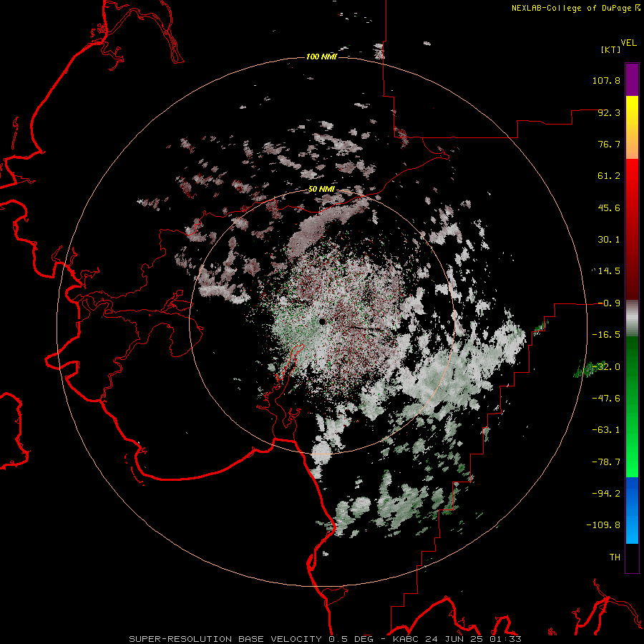
Task: Click the black radar site dot
Action: coord(323,321)
